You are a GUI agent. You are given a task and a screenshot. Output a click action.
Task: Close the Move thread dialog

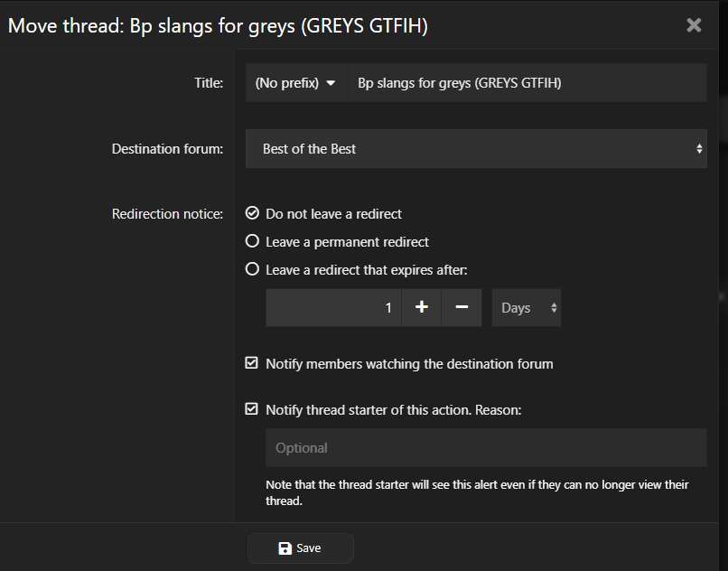(694, 25)
